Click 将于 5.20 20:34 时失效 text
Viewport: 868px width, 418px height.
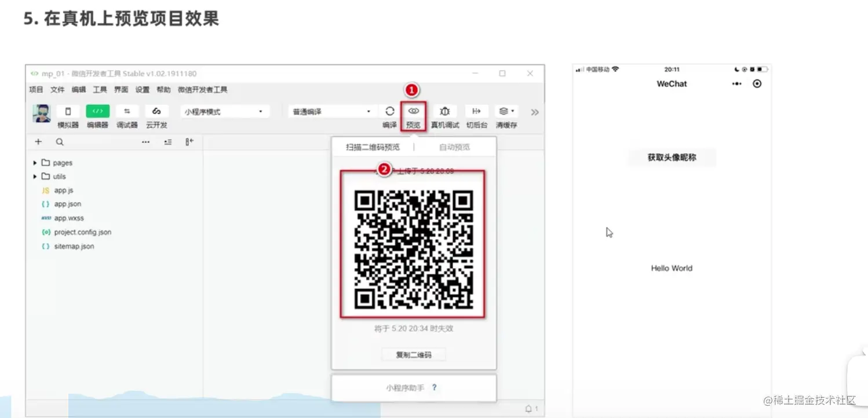coord(414,328)
